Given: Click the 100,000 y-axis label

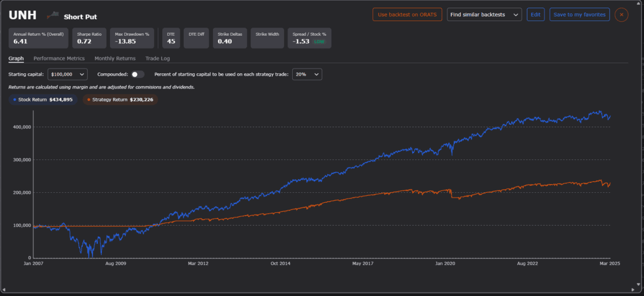Looking at the screenshot, I should pos(23,225).
